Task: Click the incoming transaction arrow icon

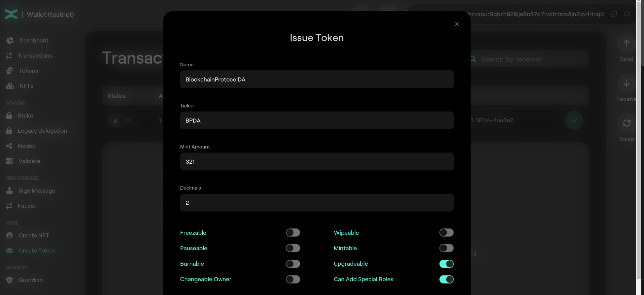Action: pyautogui.click(x=115, y=120)
